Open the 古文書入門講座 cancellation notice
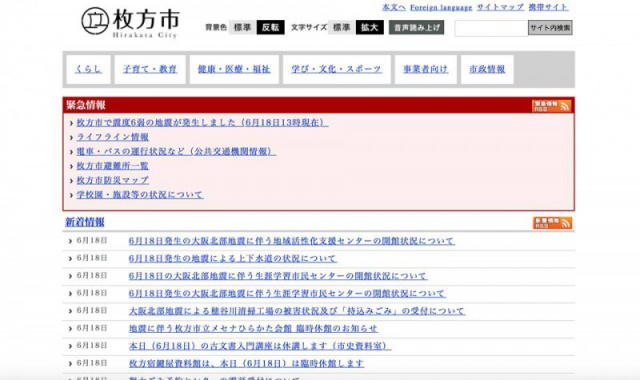This screenshot has width=640, height=380. [260, 346]
